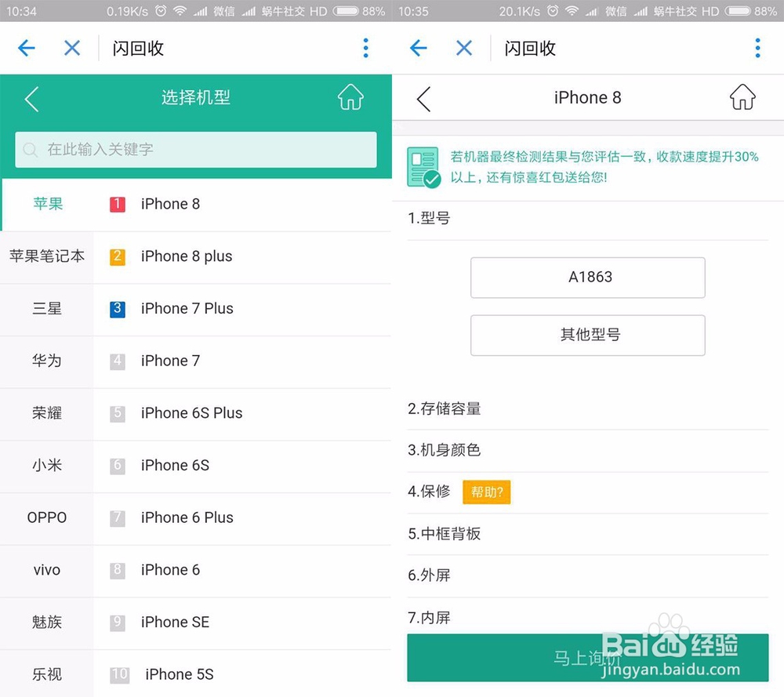The height and width of the screenshot is (697, 784).
Task: Open three-dot menu in right screen
Action: click(757, 48)
